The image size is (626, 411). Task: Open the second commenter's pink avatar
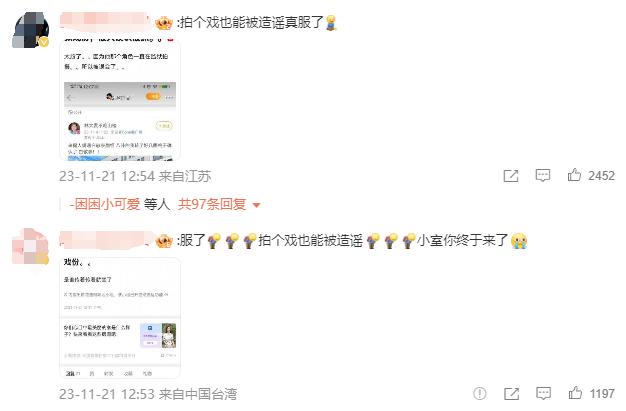[30, 246]
